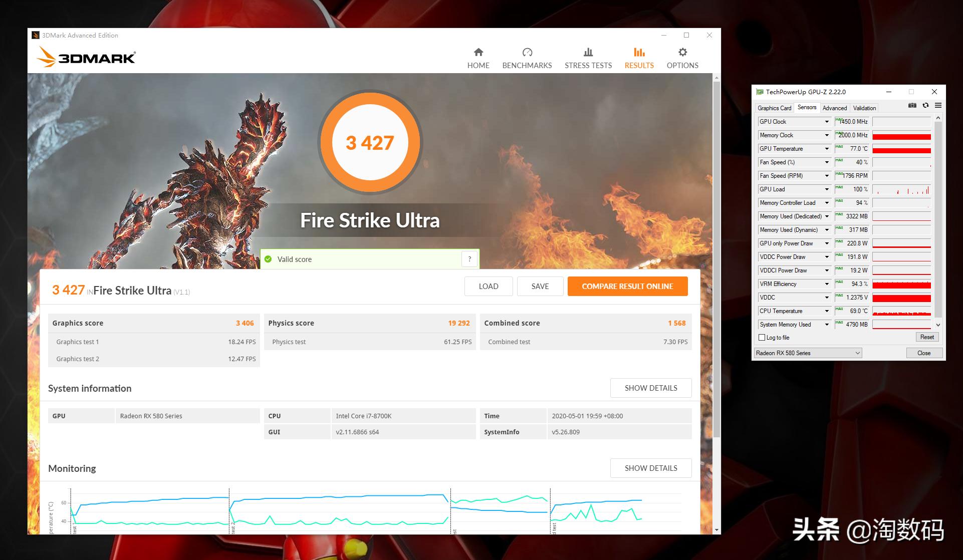This screenshot has height=560, width=963.
Task: Click the valid score help question mark
Action: (469, 259)
